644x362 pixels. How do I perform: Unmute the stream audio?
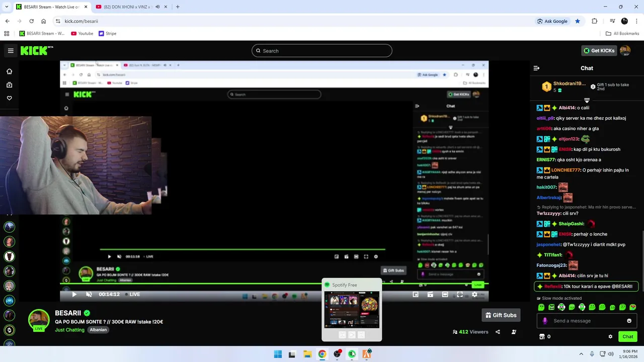point(89,295)
